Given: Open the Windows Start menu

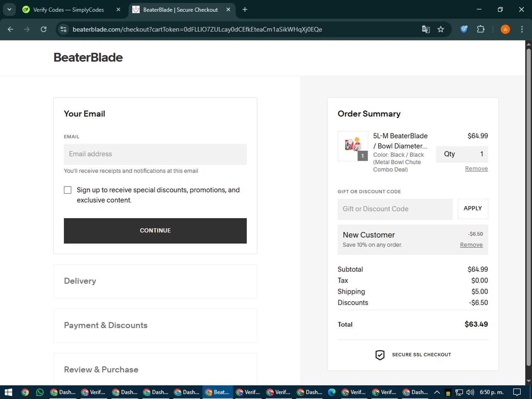Looking at the screenshot, I should [x=9, y=392].
